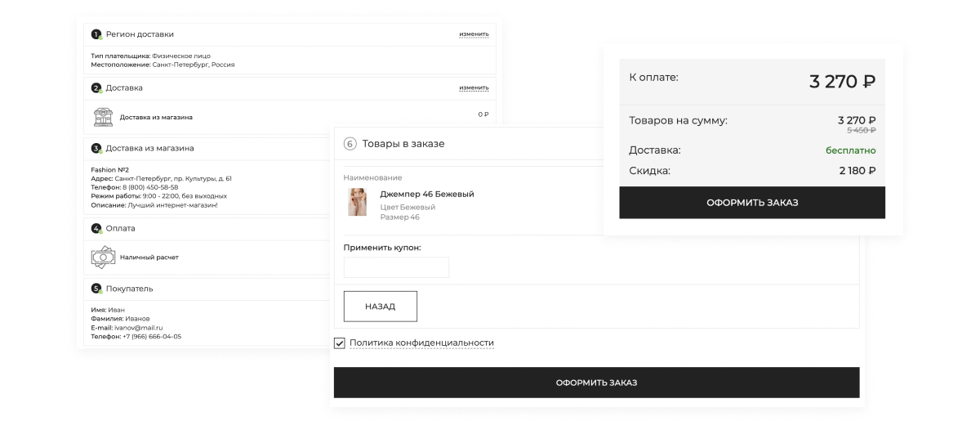Click изменить link for Регион доставки
This screenshot has height=448, width=980.
tap(474, 34)
